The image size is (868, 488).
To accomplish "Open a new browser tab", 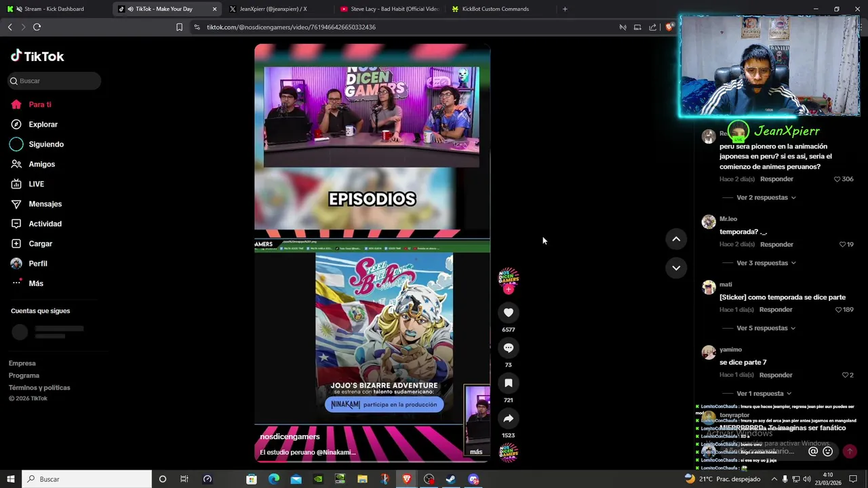I will [565, 9].
